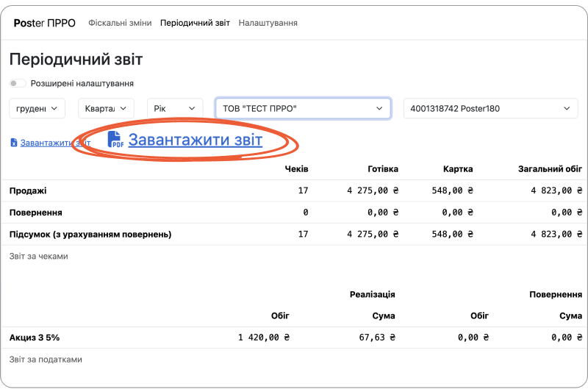
Task: Click the Звіт за податками caption
Action: [x=46, y=360]
